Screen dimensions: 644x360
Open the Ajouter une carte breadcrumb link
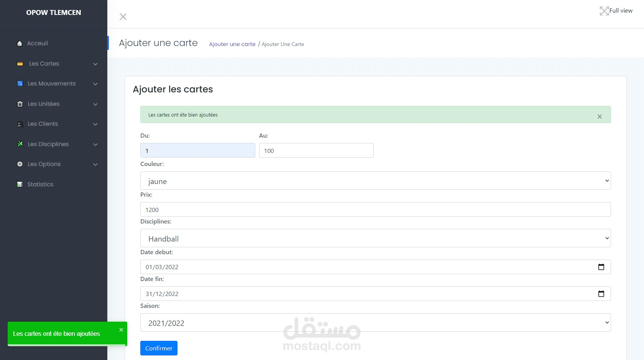(232, 44)
